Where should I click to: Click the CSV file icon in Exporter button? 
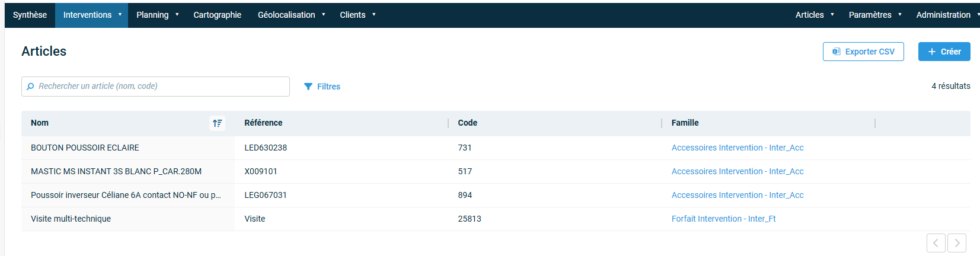coord(837,52)
